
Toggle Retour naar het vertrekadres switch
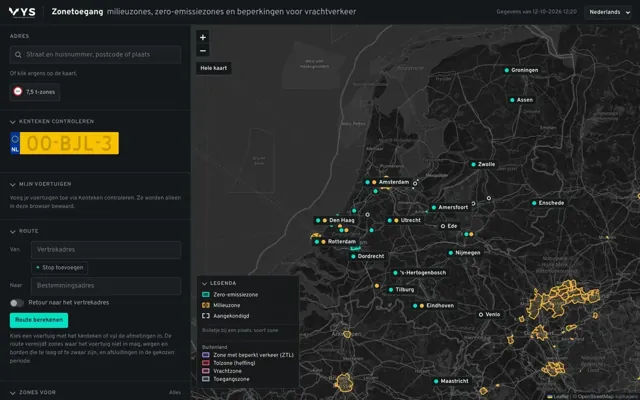pos(17,303)
